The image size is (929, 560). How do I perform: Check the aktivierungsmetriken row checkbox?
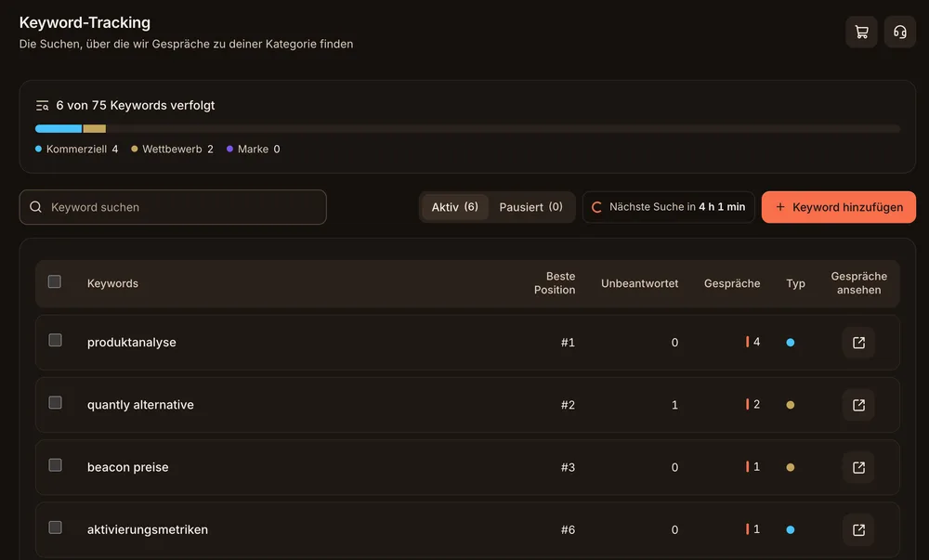click(x=55, y=527)
